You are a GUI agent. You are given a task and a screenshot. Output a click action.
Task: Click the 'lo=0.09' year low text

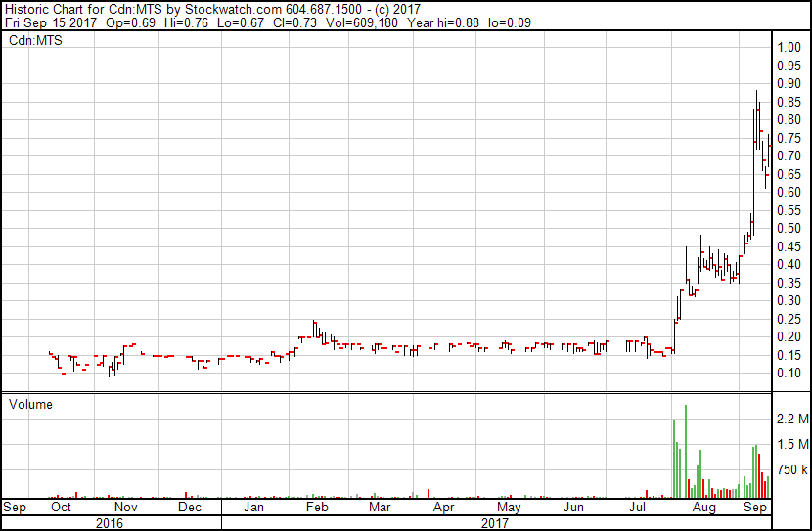(x=510, y=22)
